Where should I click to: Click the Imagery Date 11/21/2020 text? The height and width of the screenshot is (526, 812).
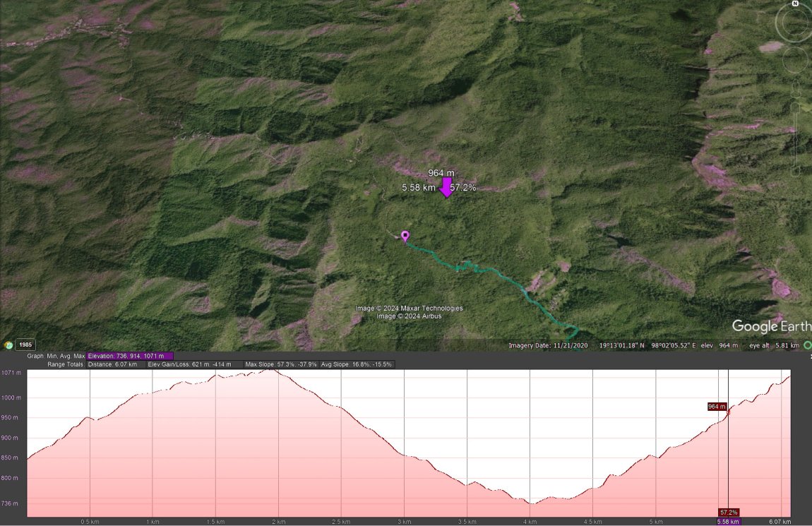pos(549,345)
